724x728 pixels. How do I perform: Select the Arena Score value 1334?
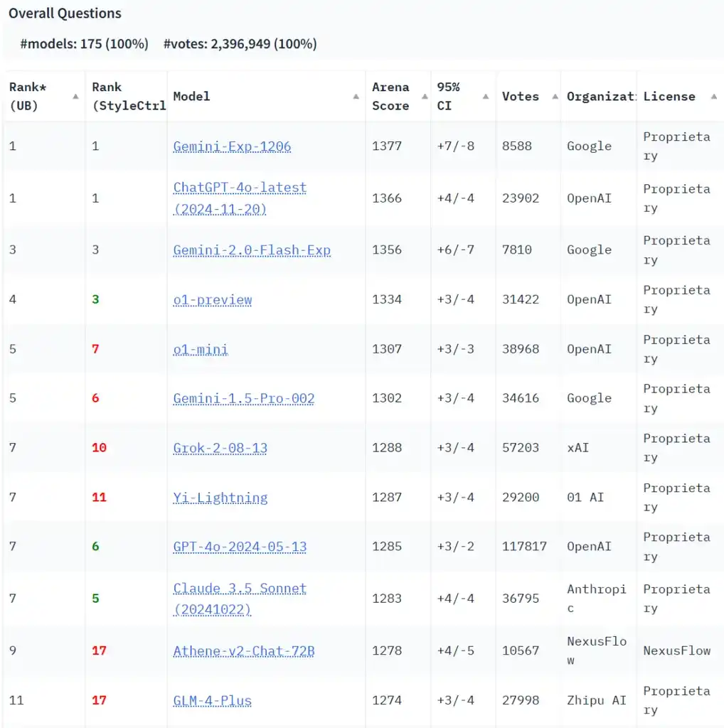click(x=386, y=299)
